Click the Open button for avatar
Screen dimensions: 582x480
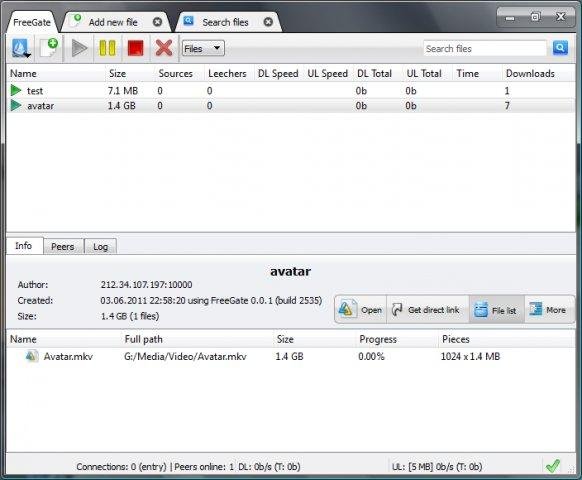pos(361,310)
